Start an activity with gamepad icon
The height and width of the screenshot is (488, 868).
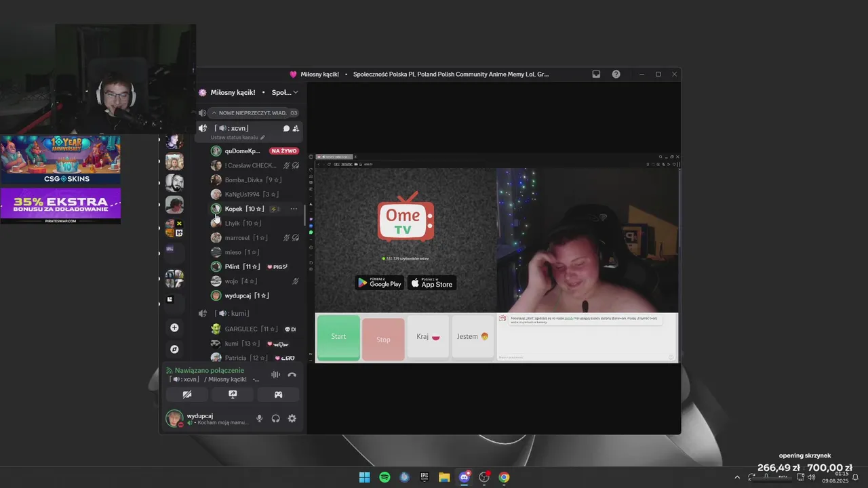[x=278, y=394]
